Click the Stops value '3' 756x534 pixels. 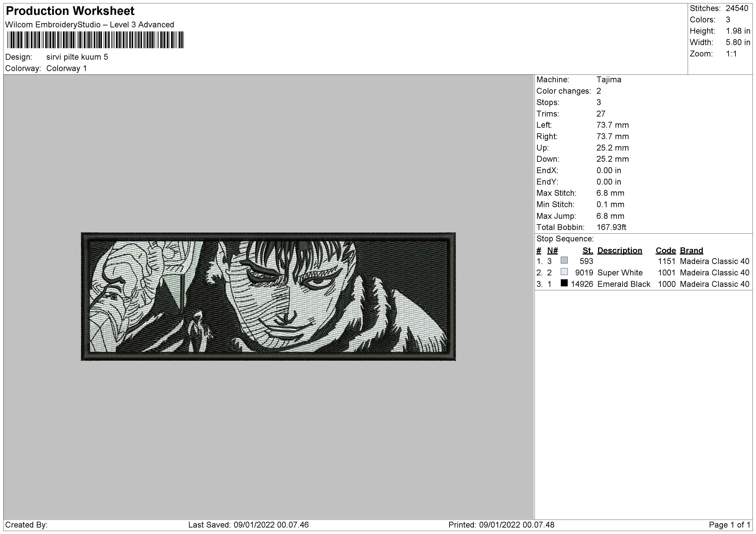click(599, 102)
